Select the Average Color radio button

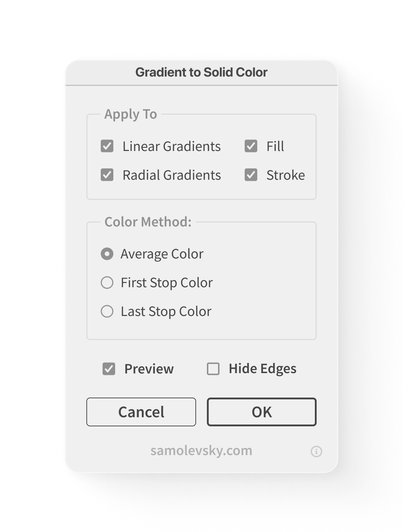(x=107, y=254)
